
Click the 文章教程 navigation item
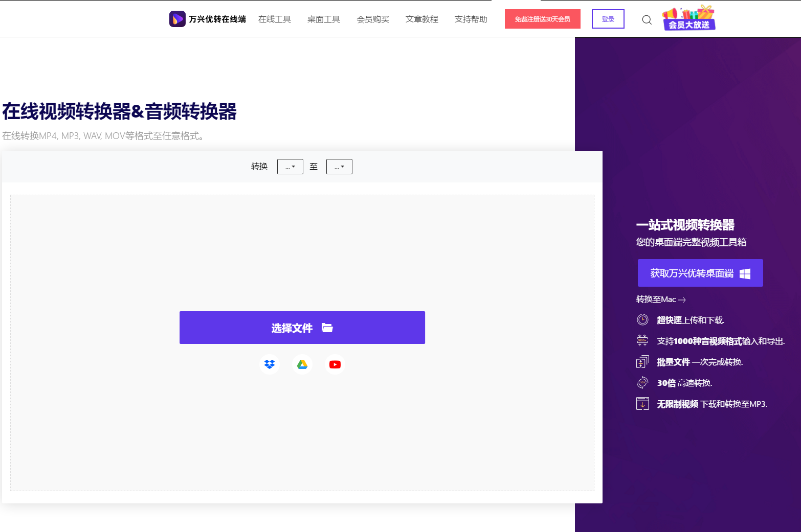pyautogui.click(x=421, y=19)
